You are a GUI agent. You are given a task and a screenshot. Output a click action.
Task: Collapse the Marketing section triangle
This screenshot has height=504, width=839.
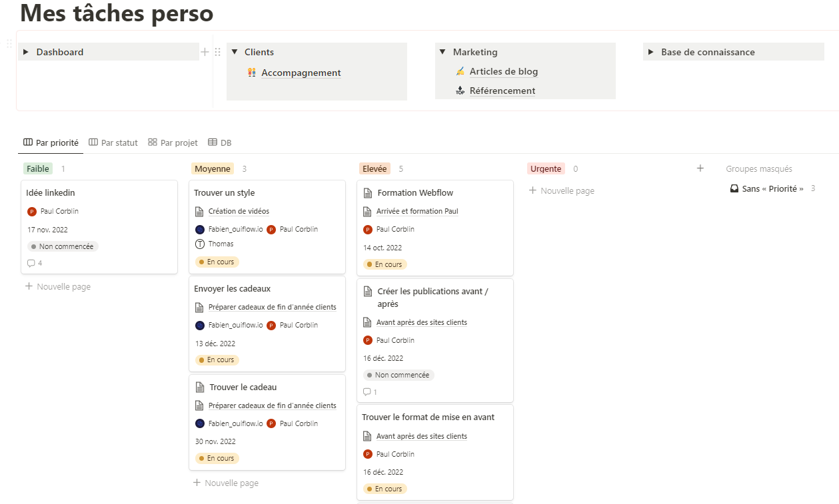point(442,51)
